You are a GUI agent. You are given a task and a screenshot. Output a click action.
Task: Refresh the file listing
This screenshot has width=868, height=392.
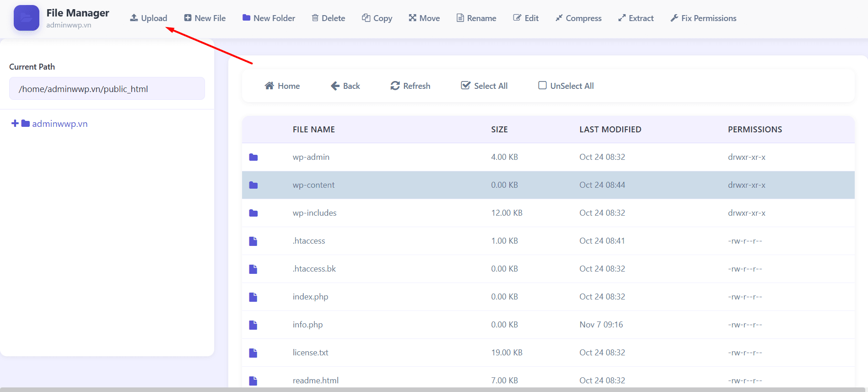click(x=410, y=86)
